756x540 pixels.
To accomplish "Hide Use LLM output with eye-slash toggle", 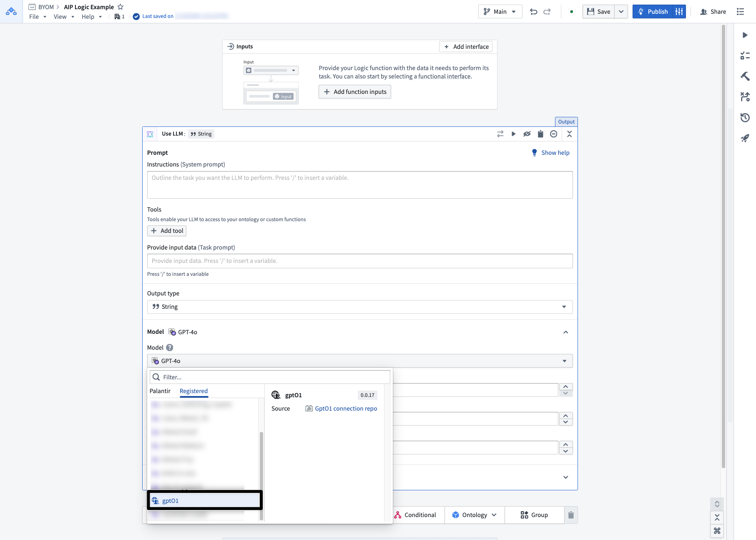I will click(527, 134).
